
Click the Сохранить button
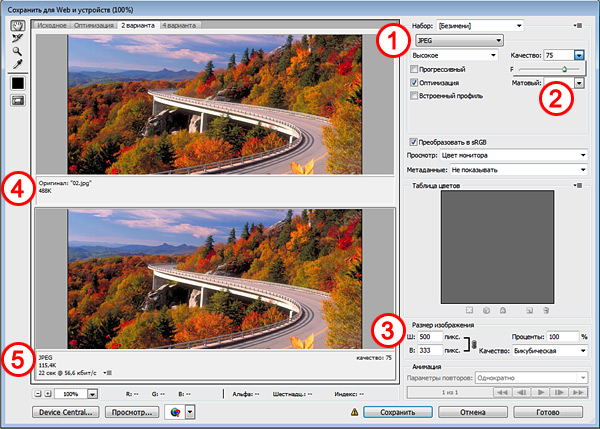coord(398,412)
